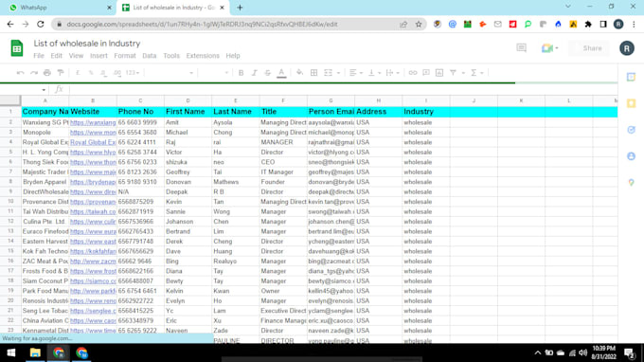
Task: Open the Sheets home icon
Action: [17, 48]
